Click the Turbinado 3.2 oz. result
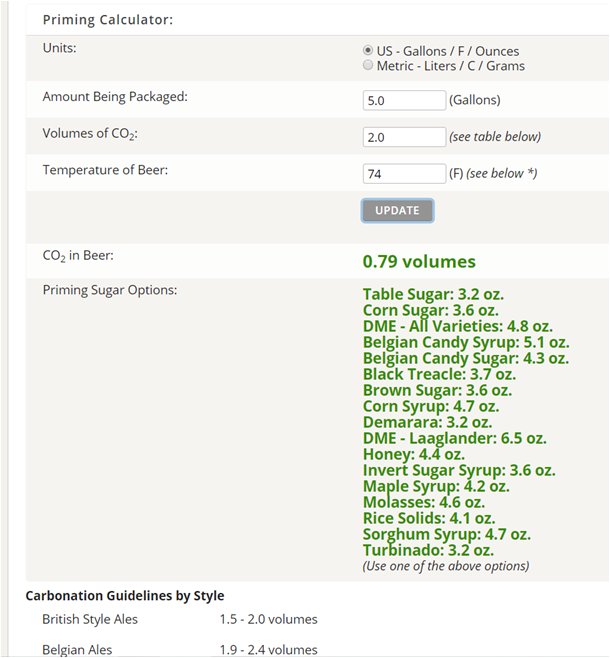 pyautogui.click(x=428, y=550)
